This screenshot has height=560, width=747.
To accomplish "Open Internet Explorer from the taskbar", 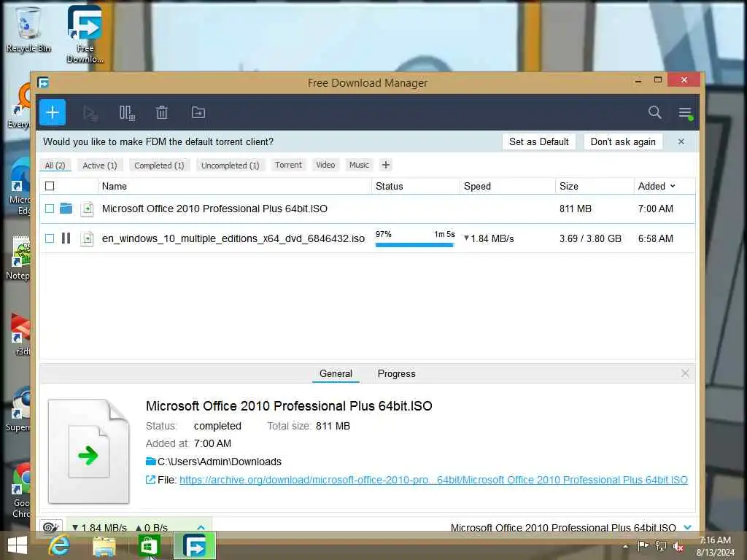I will (x=59, y=545).
